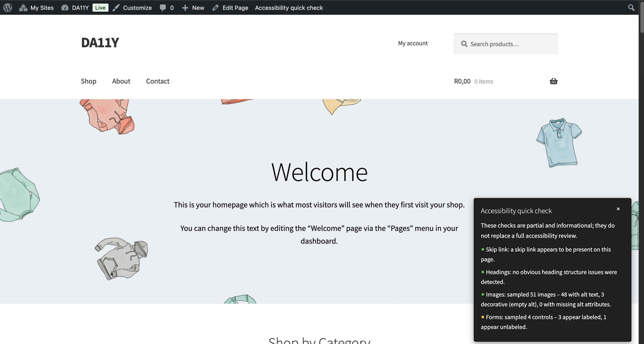Click the dashboard gauge icon beside DA11Y
Viewport: 644px width, 344px height.
pyautogui.click(x=65, y=7)
